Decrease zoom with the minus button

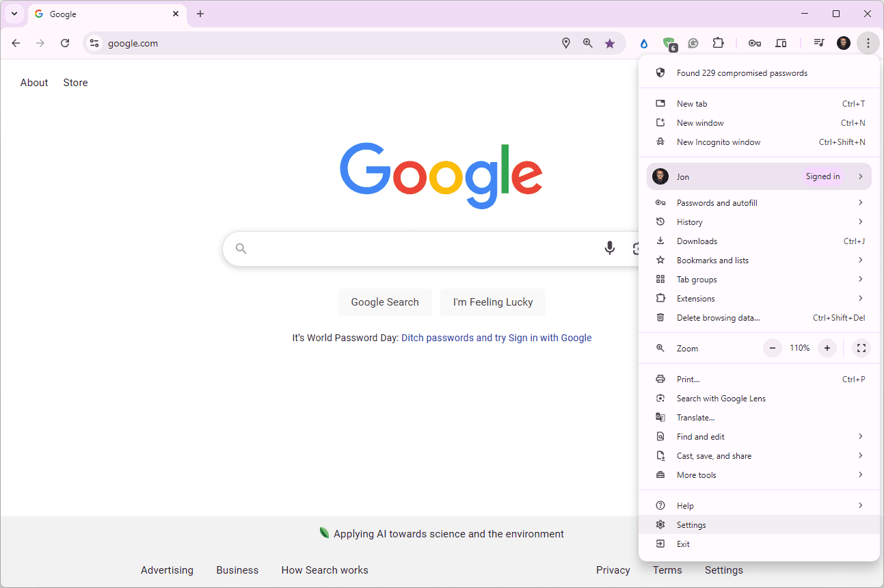(x=773, y=348)
